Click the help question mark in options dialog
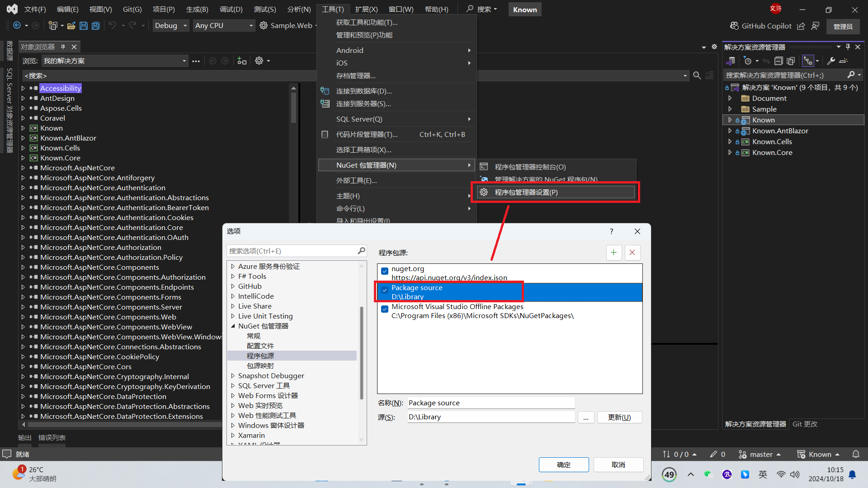Screen dimensions: 868x488 (x=612, y=231)
